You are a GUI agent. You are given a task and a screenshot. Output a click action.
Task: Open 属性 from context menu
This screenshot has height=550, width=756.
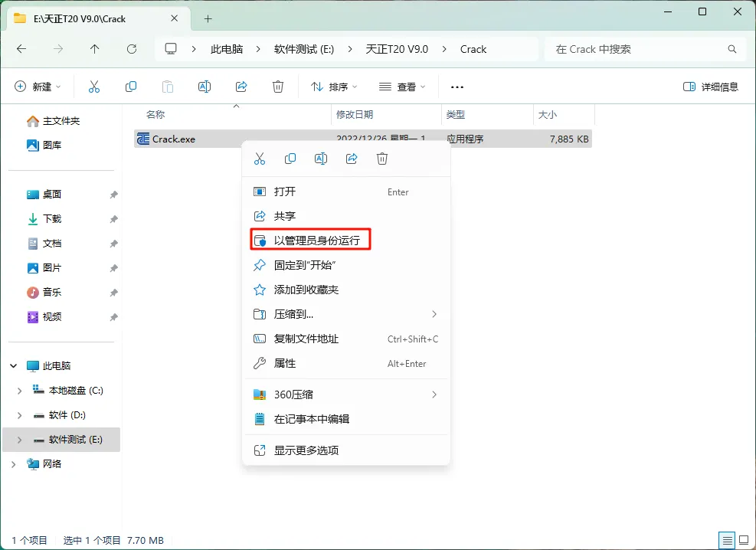coord(346,363)
